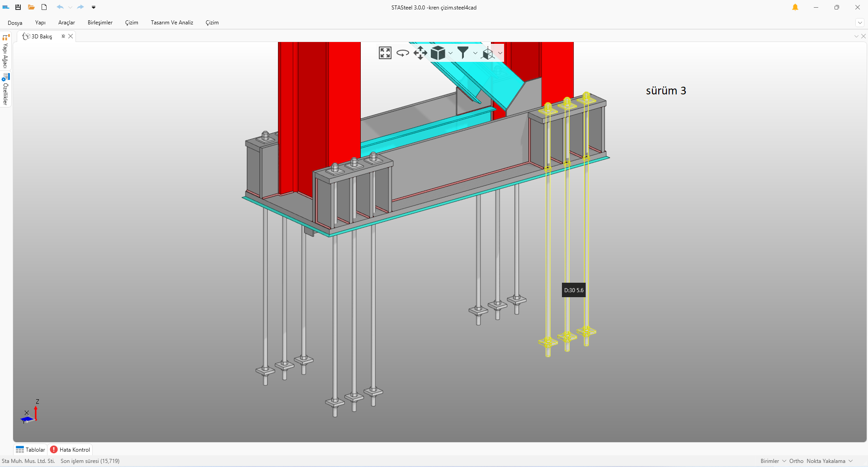Screen dimensions: 868x467
Task: Select the orbit rotate view tool
Action: tap(402, 53)
